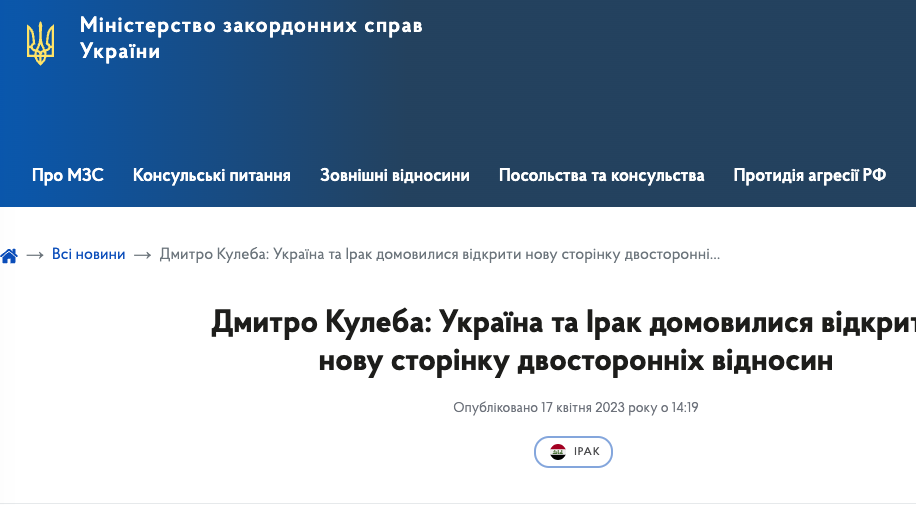Click the breadcrumb arrow after home icon
The height and width of the screenshot is (505, 916).
point(35,255)
